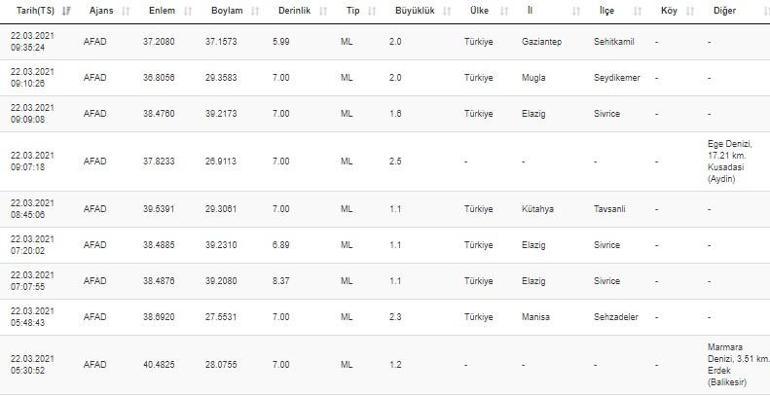Select the Mugla Seydikemer row
770x396 pixels.
click(x=385, y=78)
